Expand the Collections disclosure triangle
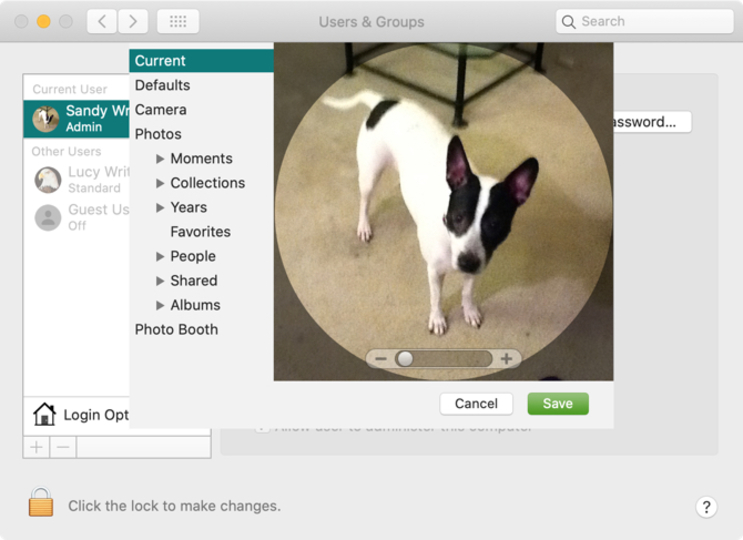The height and width of the screenshot is (540, 743). point(160,183)
